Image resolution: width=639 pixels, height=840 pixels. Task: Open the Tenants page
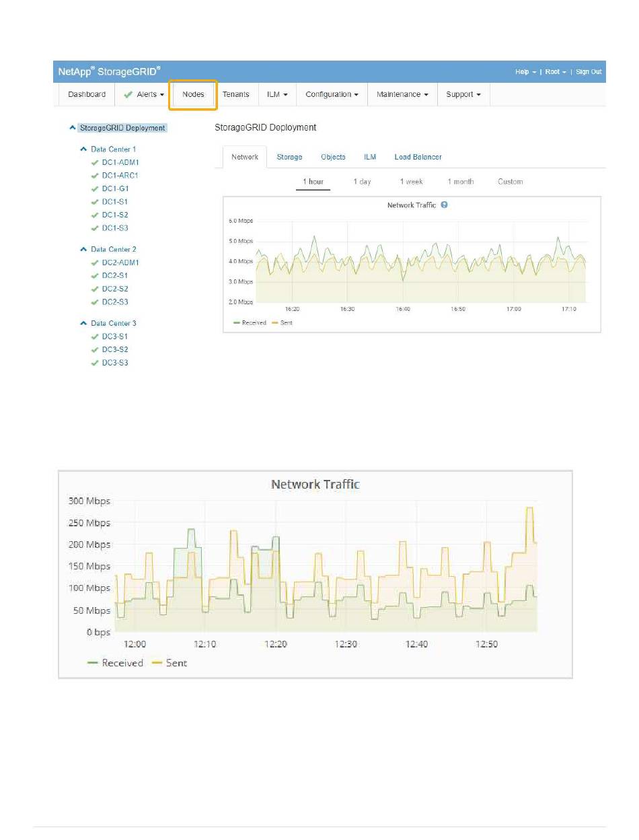(236, 95)
